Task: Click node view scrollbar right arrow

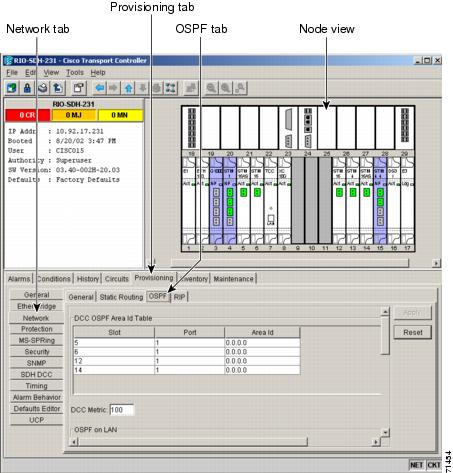Action: (x=436, y=263)
